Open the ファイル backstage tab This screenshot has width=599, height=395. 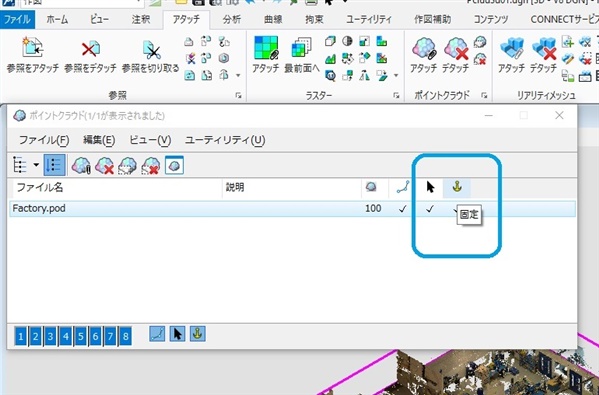pos(17,19)
